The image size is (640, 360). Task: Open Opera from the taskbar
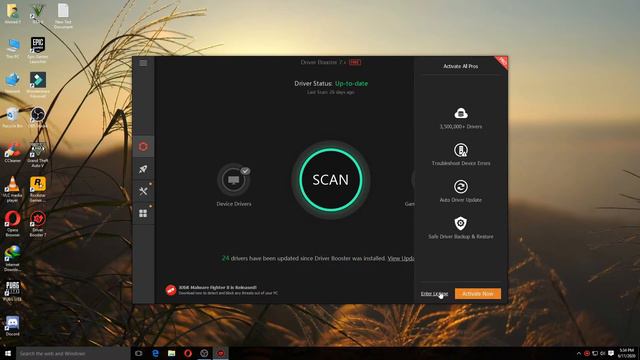(188, 353)
